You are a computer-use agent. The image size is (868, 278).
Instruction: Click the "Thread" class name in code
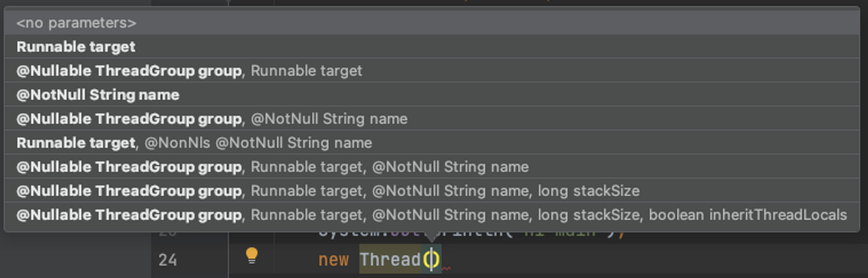click(x=390, y=260)
